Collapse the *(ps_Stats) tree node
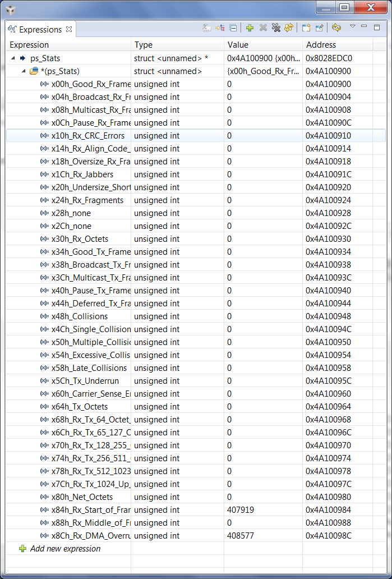 (x=24, y=71)
